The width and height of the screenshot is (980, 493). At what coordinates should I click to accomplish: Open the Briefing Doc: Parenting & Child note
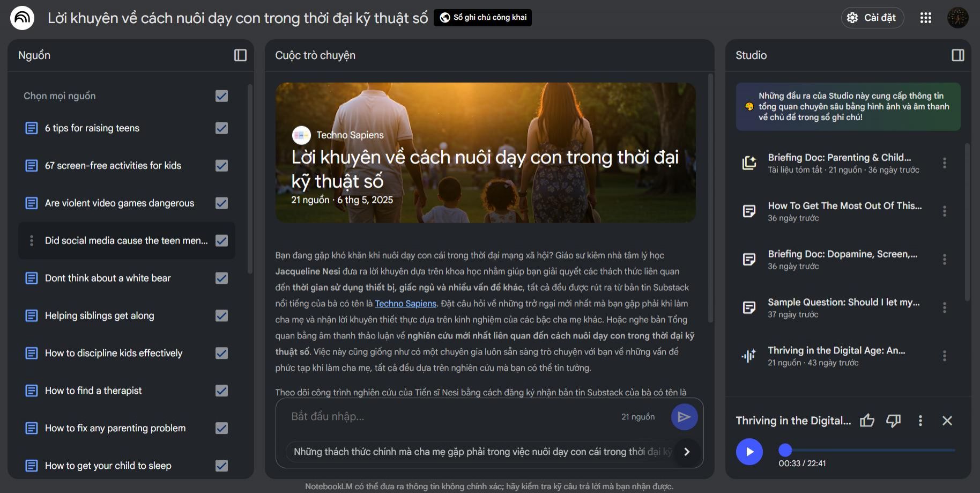(839, 163)
